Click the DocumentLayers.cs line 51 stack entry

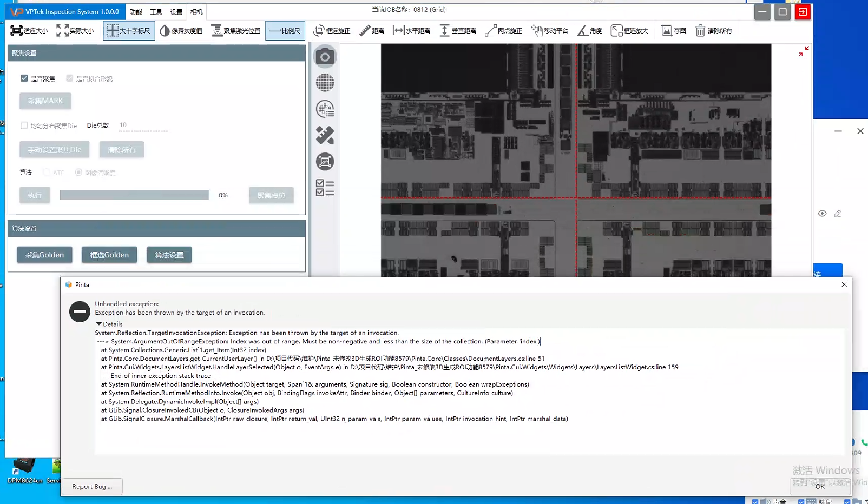point(323,359)
